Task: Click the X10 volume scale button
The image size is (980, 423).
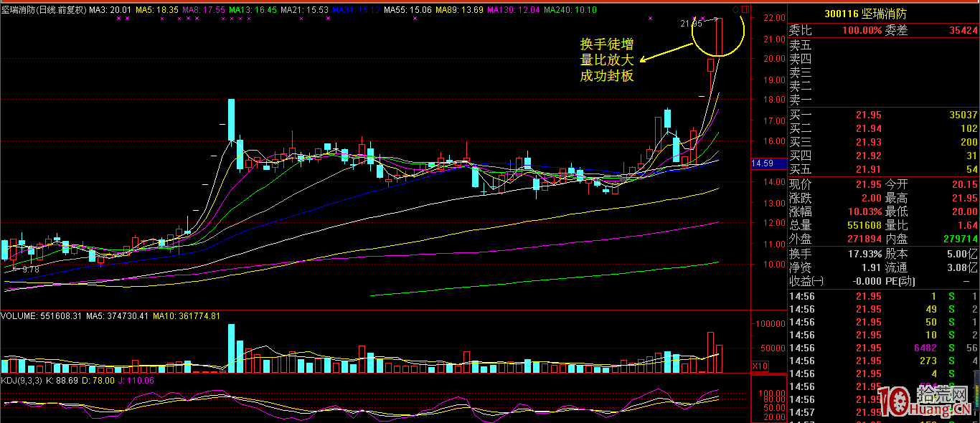Action: (760, 366)
